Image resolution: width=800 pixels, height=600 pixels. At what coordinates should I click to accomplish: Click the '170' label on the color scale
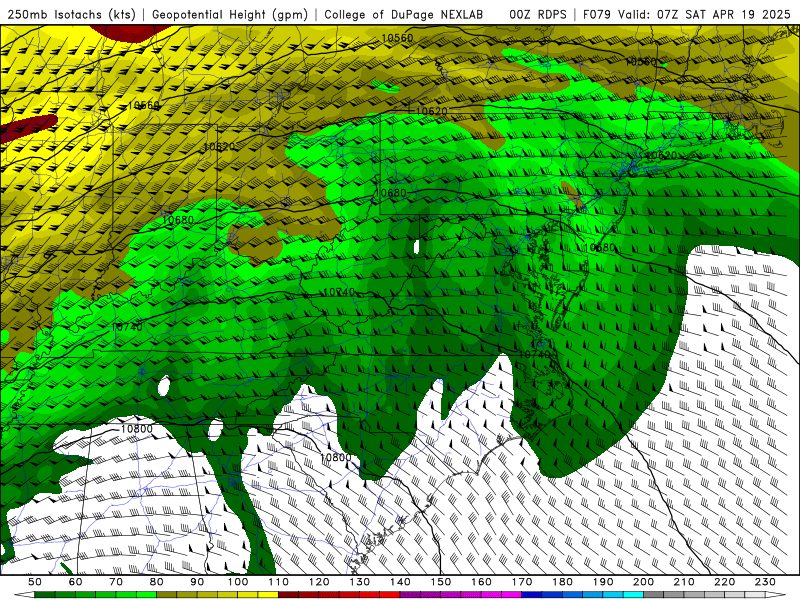click(x=522, y=582)
